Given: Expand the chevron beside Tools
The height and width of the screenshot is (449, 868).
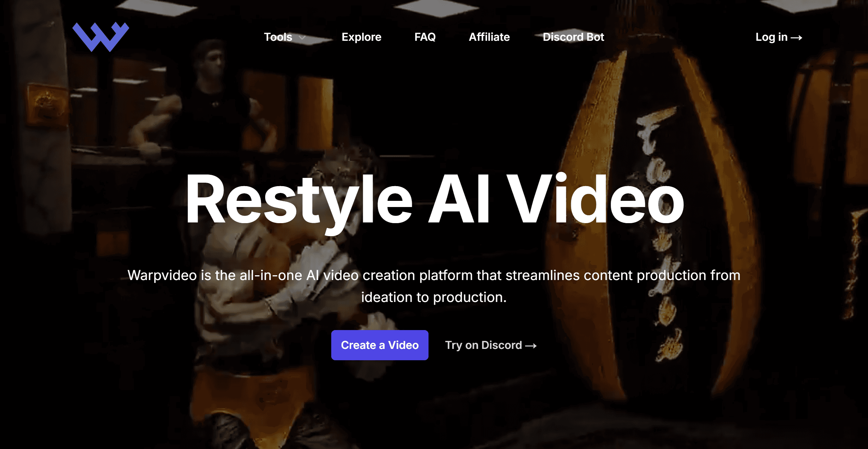Looking at the screenshot, I should pos(302,38).
